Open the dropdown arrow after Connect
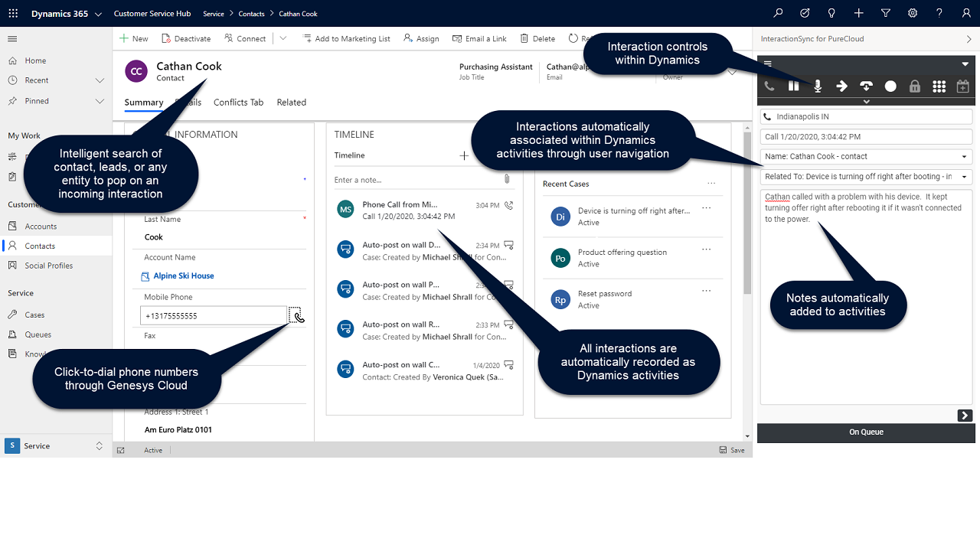 coord(283,38)
